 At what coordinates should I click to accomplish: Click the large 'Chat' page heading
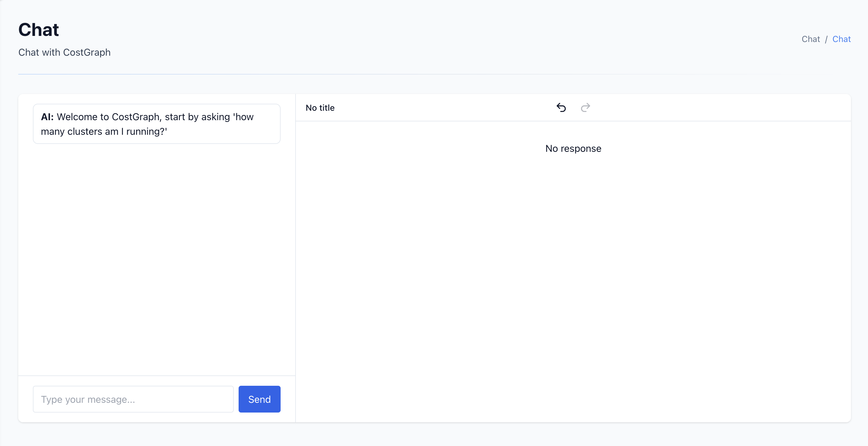click(38, 30)
